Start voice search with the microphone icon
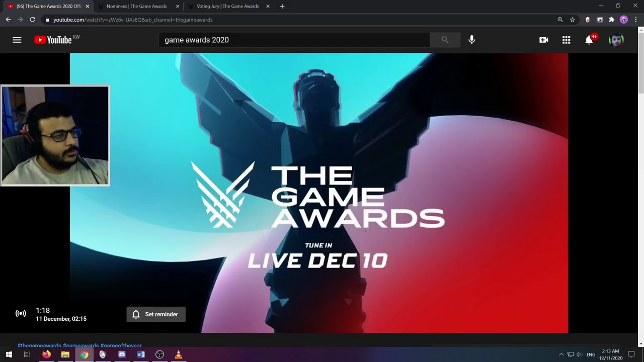Screen dimensions: 644x362 click(471, 40)
